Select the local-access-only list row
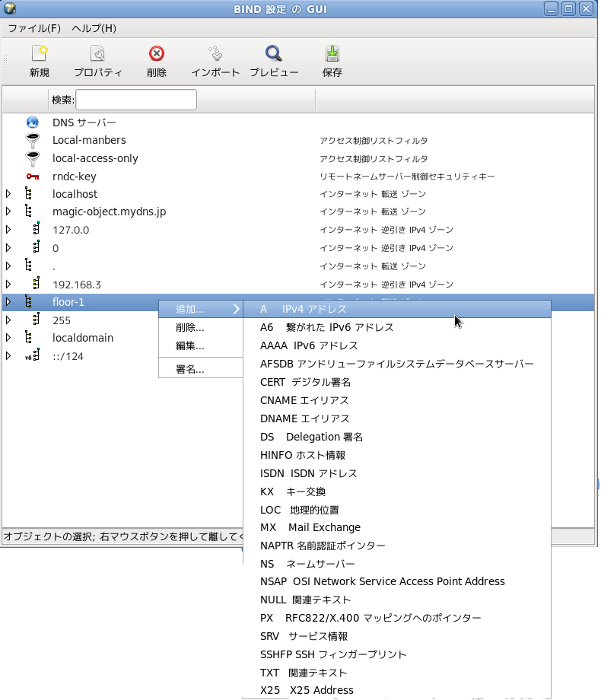 point(95,158)
